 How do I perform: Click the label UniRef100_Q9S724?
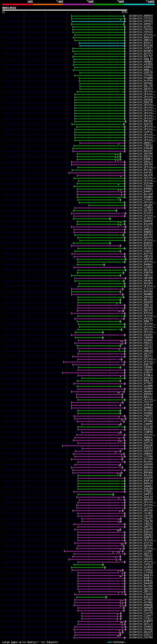click(x=141, y=329)
